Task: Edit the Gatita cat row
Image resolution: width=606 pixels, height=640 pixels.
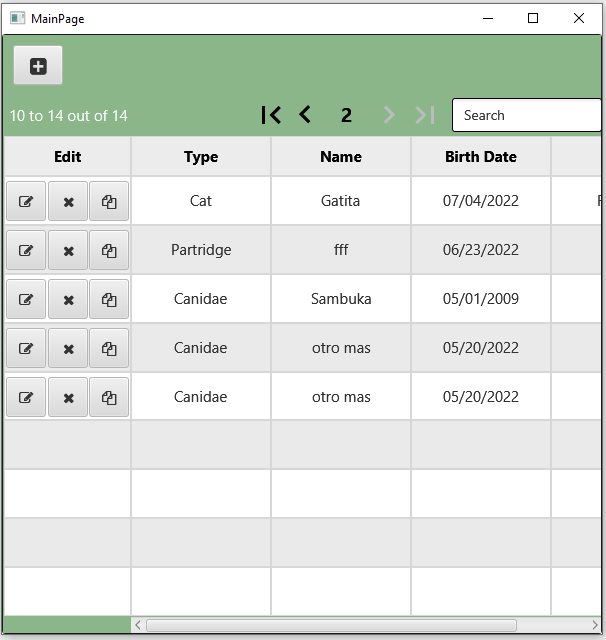Action: pyautogui.click(x=26, y=201)
